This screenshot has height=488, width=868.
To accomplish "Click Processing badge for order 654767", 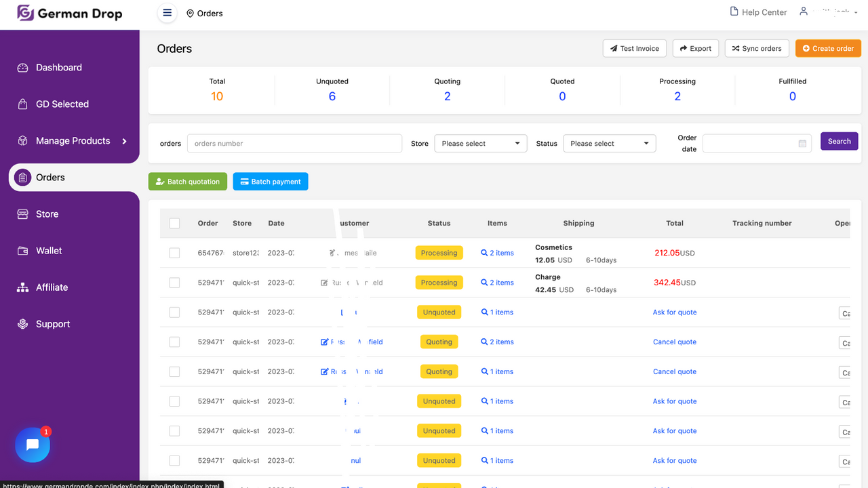I will [x=439, y=253].
